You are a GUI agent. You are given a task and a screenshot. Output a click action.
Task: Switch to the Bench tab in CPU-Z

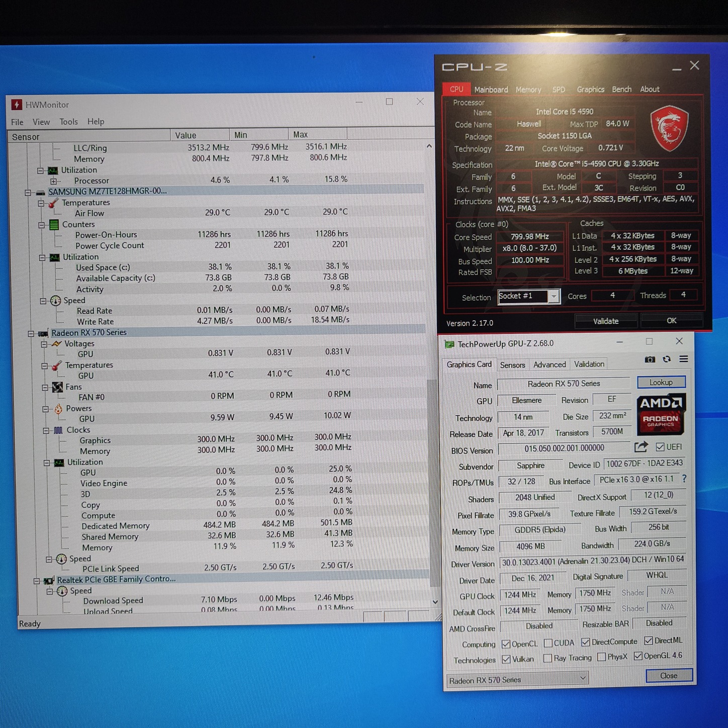pyautogui.click(x=621, y=89)
